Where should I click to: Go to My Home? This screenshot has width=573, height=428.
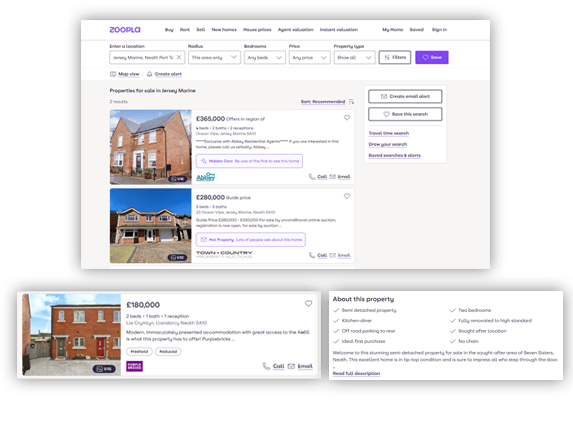tap(392, 30)
